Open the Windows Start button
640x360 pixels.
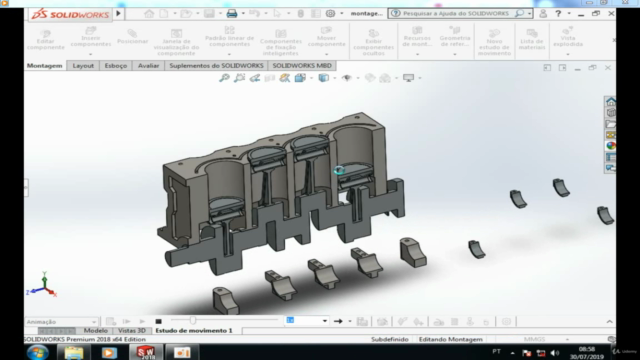(x=38, y=352)
